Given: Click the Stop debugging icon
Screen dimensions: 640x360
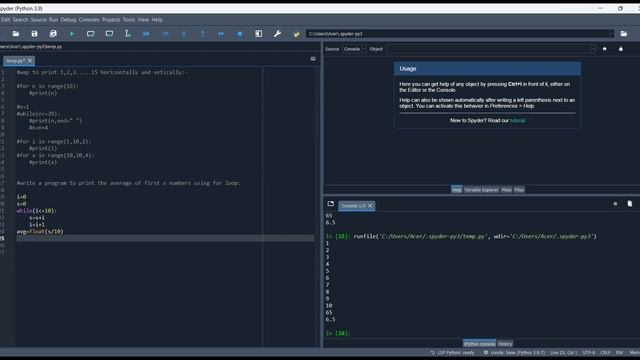Looking at the screenshot, I should (x=240, y=34).
